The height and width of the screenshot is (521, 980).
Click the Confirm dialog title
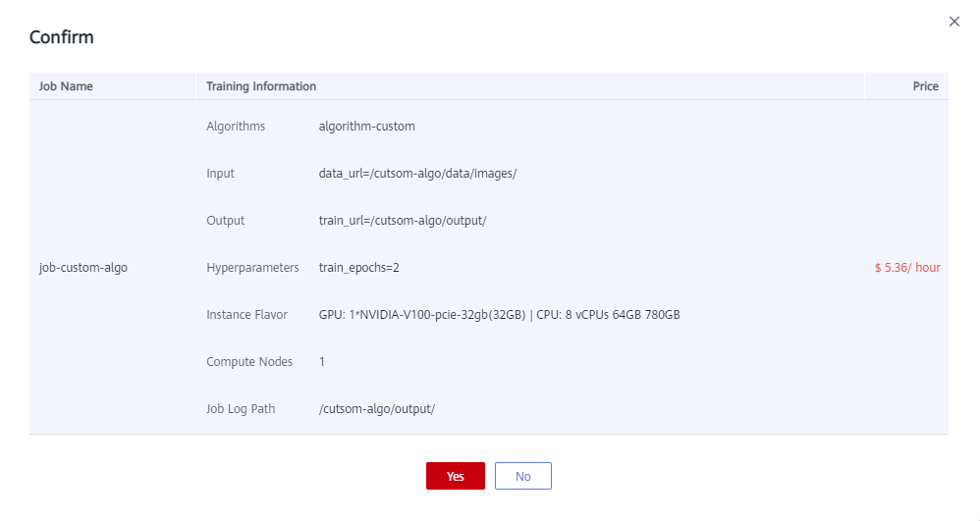tap(62, 37)
